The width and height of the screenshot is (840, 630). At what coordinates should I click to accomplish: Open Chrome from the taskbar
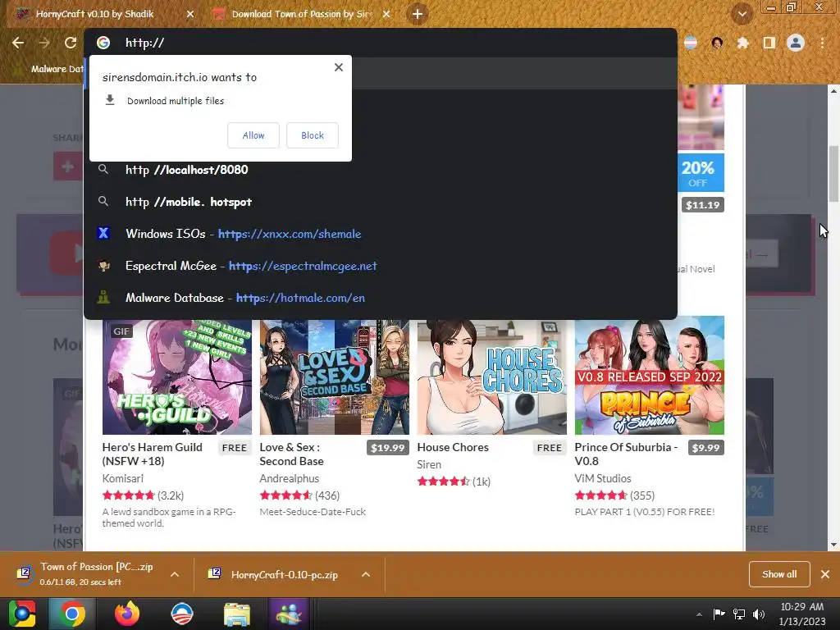click(x=71, y=614)
